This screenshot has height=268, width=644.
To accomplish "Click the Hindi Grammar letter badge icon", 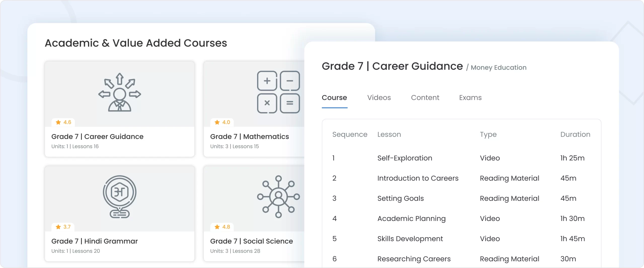I will 119,197.
